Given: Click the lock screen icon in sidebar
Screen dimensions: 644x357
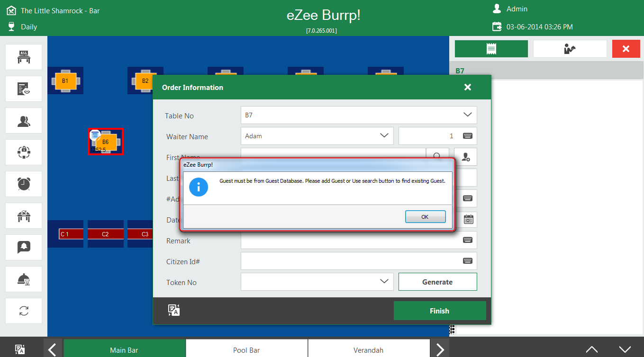Looking at the screenshot, I should coord(24,152).
